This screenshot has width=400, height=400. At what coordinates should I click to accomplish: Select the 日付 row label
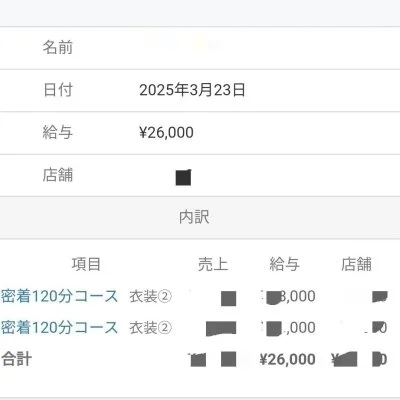58,90
